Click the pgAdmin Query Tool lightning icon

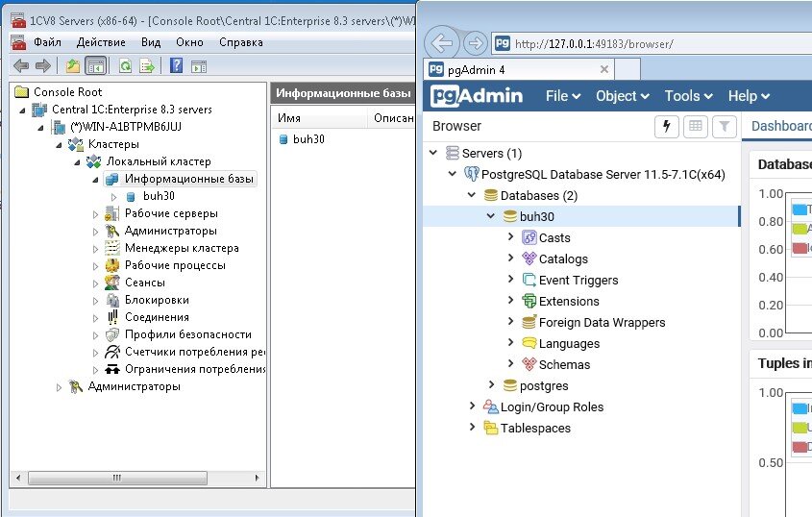[667, 126]
